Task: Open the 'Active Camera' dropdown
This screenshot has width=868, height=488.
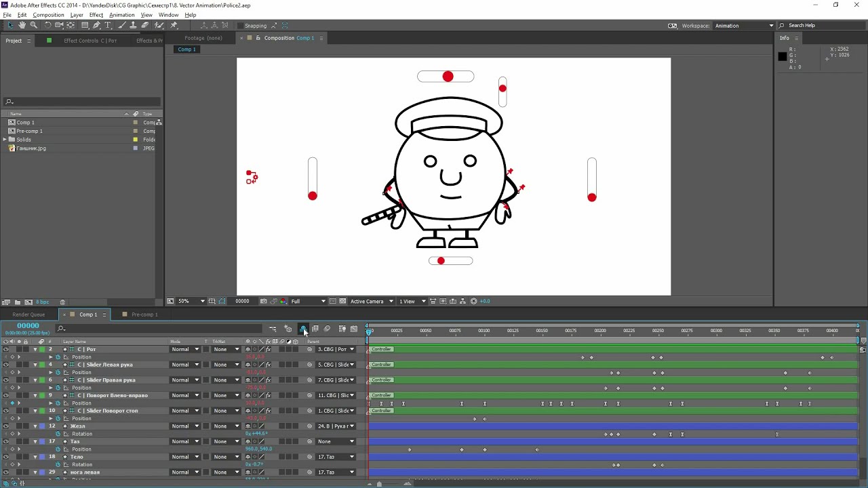Action: pyautogui.click(x=371, y=301)
